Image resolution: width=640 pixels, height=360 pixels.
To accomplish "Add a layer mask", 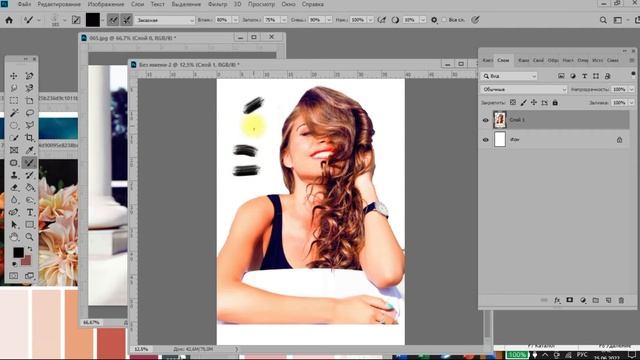I will [x=570, y=300].
